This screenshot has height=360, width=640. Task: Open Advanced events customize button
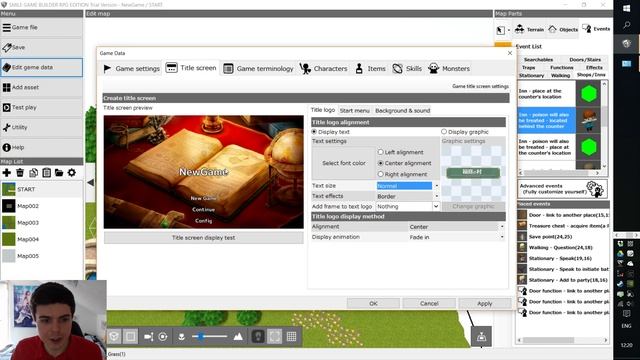[562, 189]
